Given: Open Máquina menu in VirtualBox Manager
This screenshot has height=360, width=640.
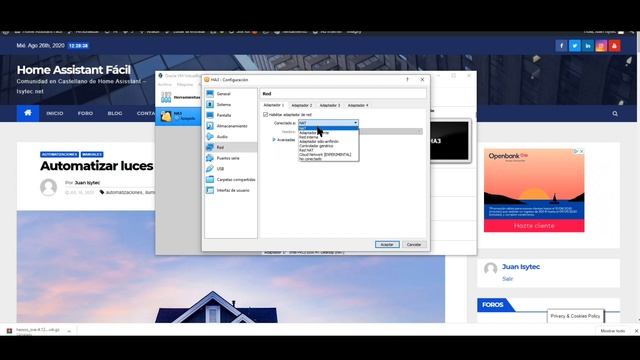Looking at the screenshot, I should point(185,84).
